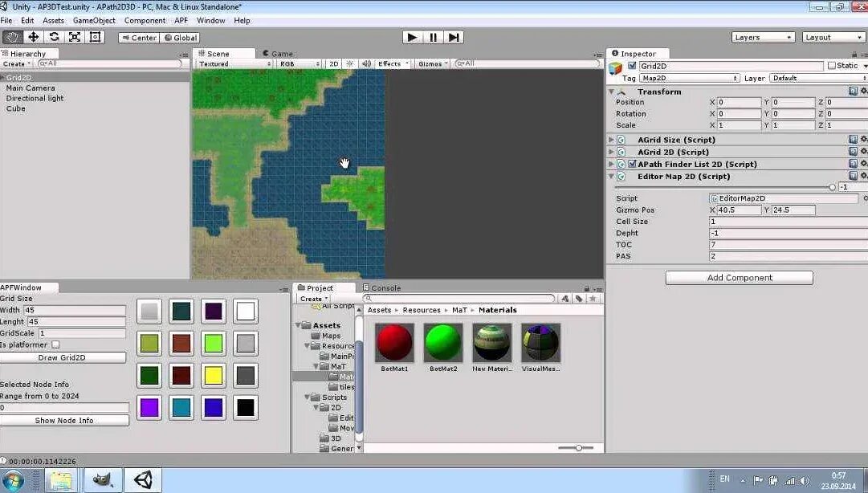The width and height of the screenshot is (868, 493).
Task: Select the Hand tool in toolbar
Action: click(12, 37)
